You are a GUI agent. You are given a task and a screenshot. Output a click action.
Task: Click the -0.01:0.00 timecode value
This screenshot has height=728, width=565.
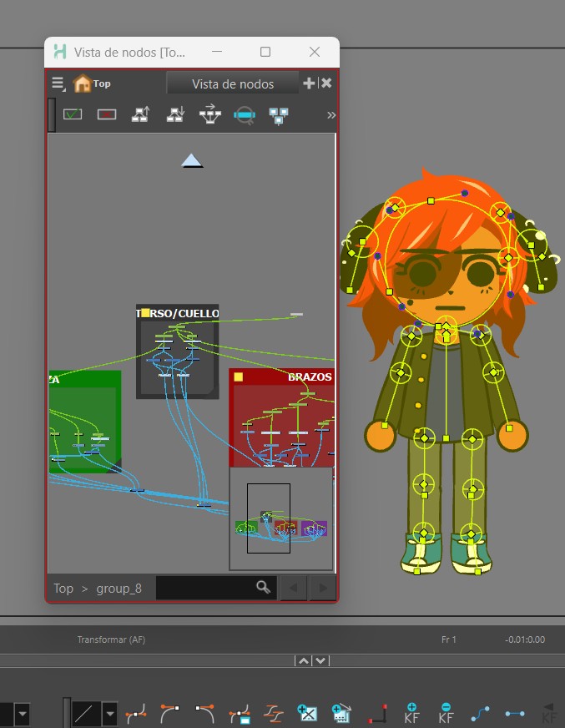525,640
